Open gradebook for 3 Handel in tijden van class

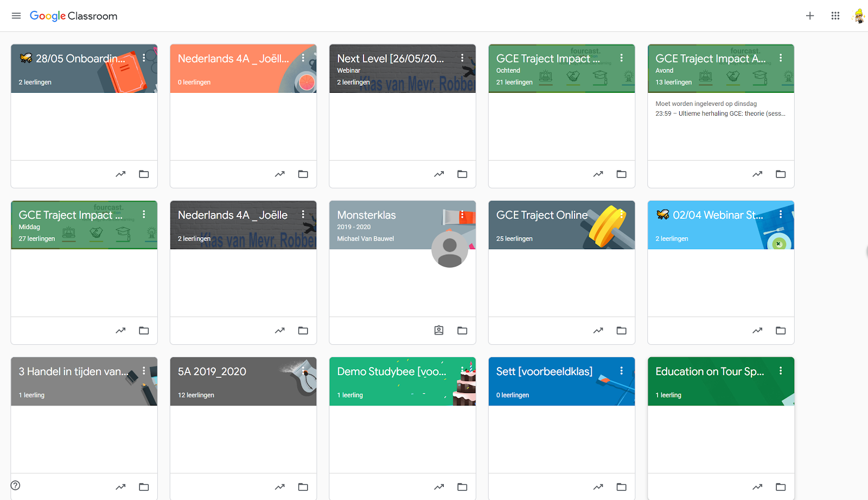point(120,487)
